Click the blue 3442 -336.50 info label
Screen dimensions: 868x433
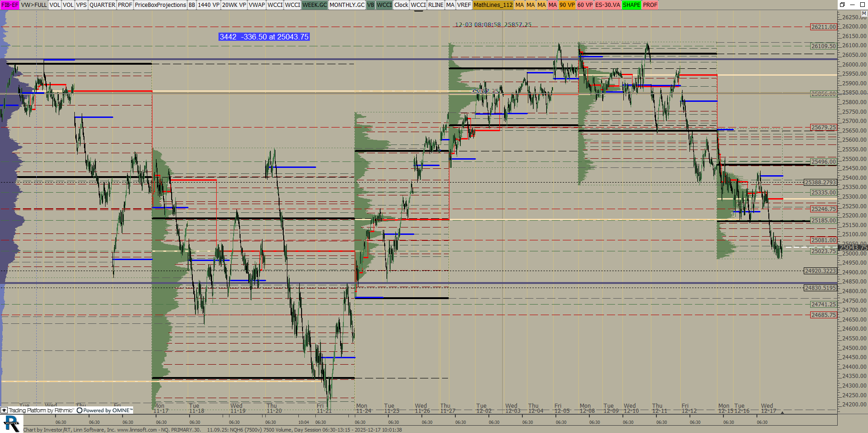(264, 37)
